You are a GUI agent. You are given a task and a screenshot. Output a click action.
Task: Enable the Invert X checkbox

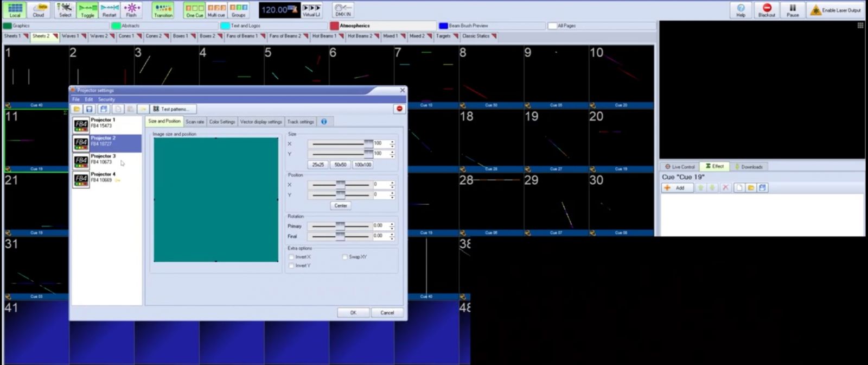(292, 257)
